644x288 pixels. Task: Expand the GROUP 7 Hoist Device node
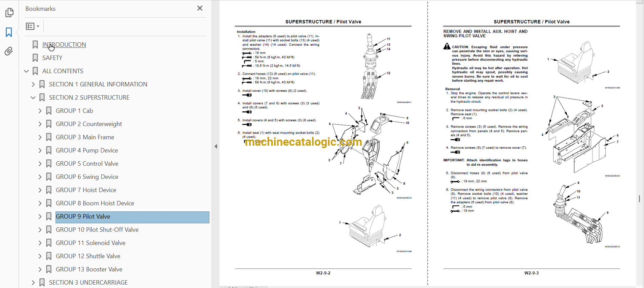click(40, 190)
